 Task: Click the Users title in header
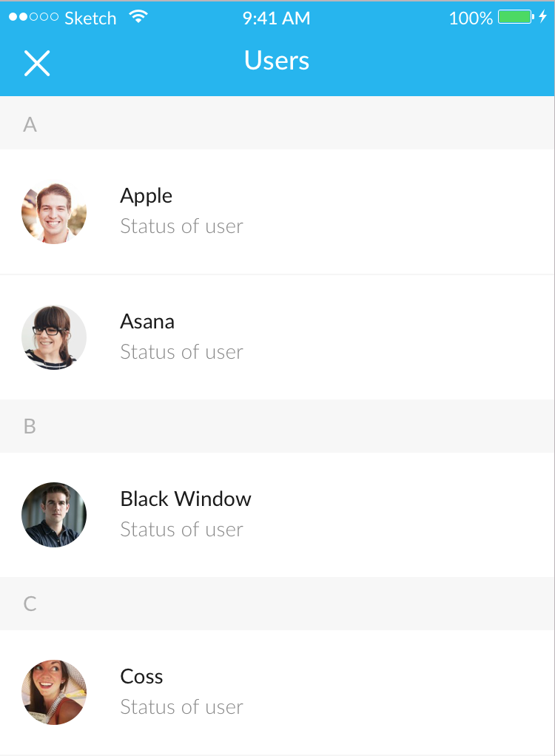[x=277, y=61]
